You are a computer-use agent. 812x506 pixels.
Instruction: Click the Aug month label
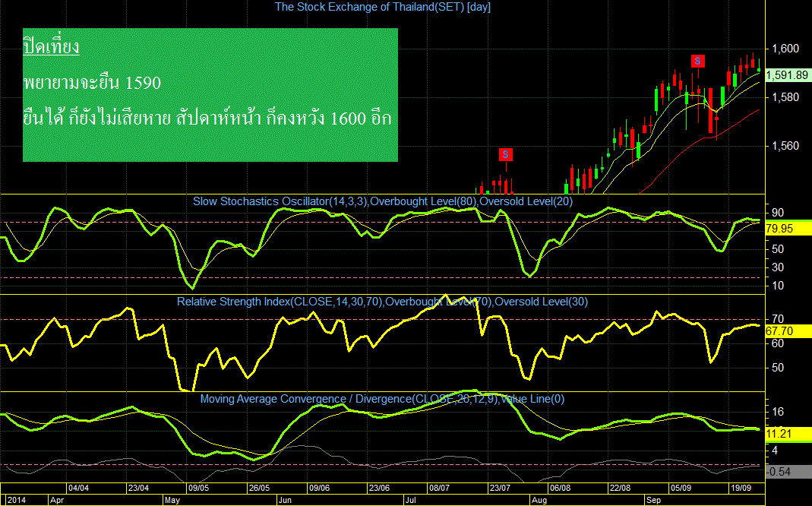tap(539, 501)
